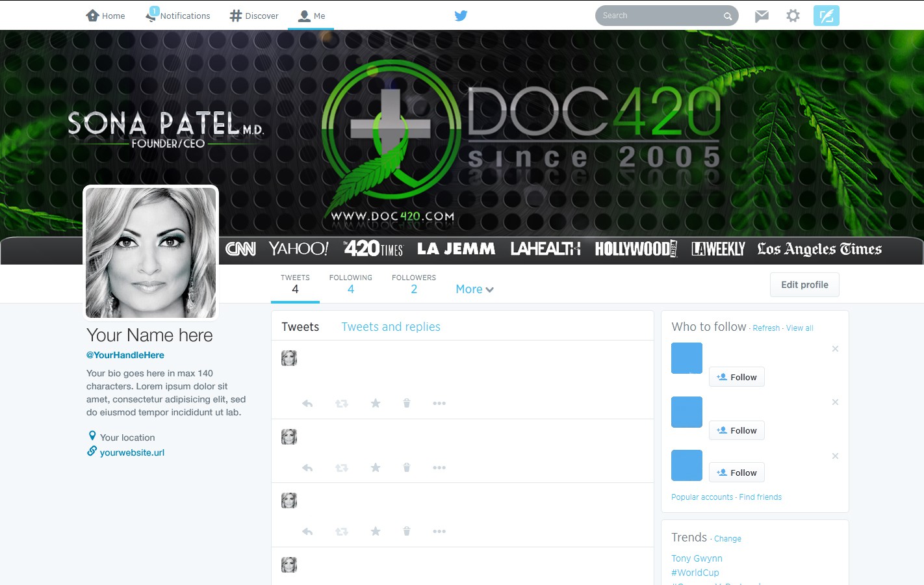This screenshot has height=585, width=924.
Task: Select the Tweets timeline tab
Action: coord(300,327)
